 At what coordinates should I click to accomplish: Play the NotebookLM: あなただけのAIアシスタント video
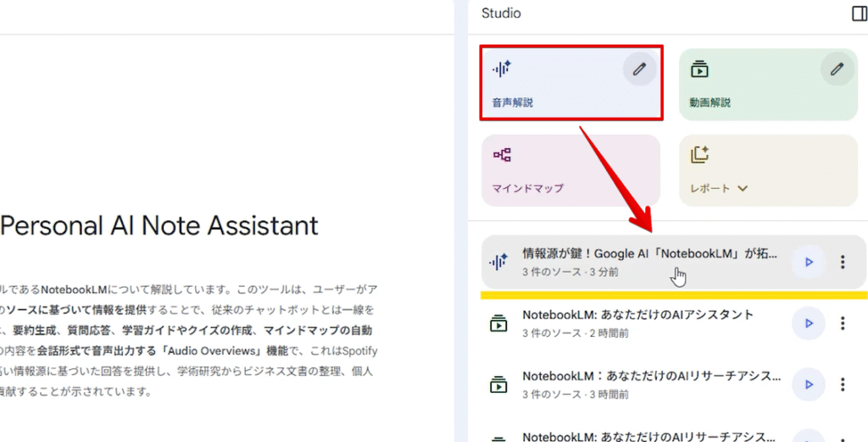pyautogui.click(x=808, y=323)
